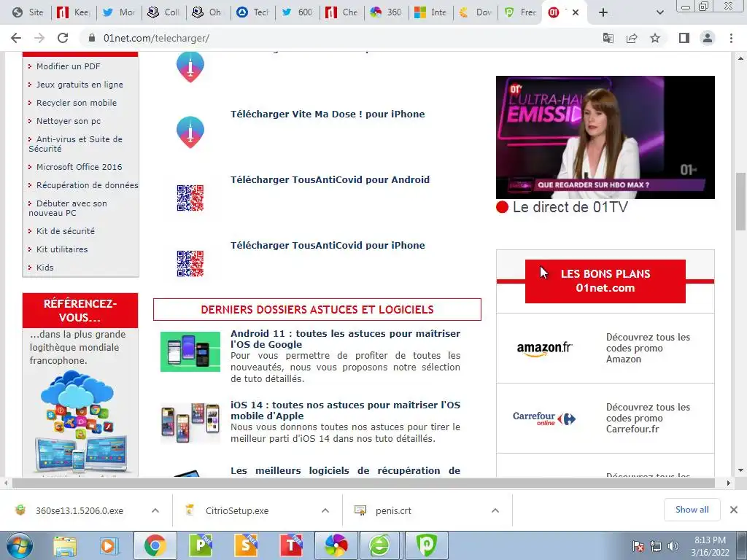Click the TousAntiCovid iPhone QR icon

190,263
